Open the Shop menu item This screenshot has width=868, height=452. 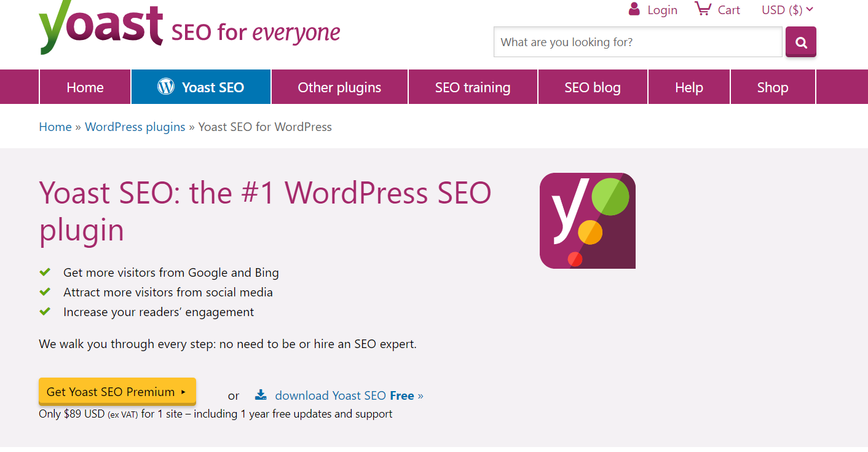point(773,87)
